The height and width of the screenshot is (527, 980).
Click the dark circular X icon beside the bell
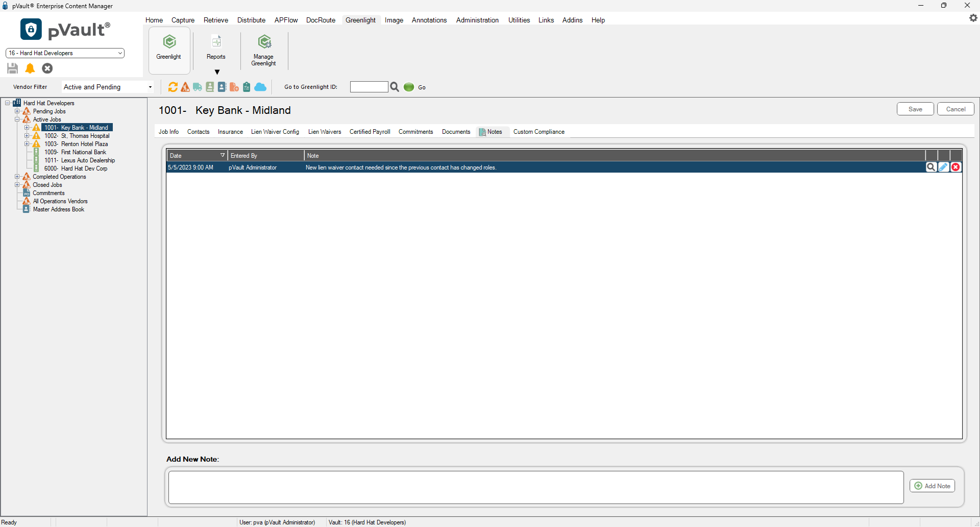click(x=47, y=68)
